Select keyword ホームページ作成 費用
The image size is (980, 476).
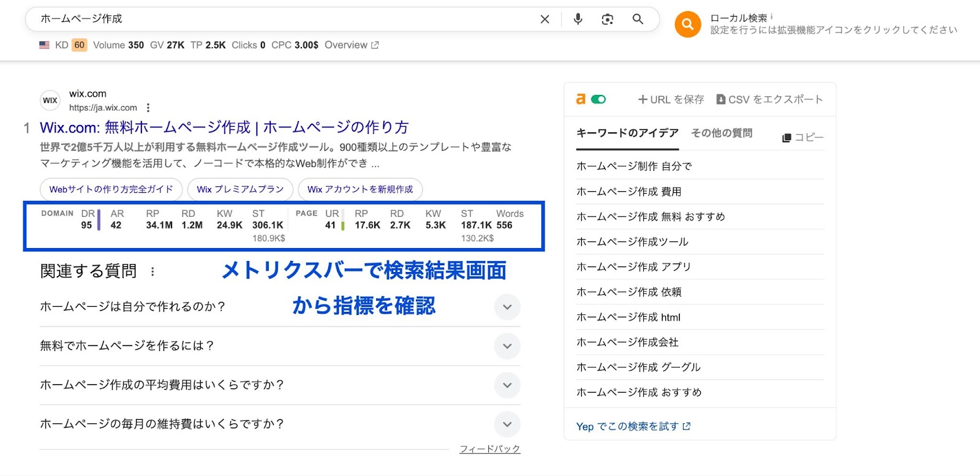(x=628, y=192)
